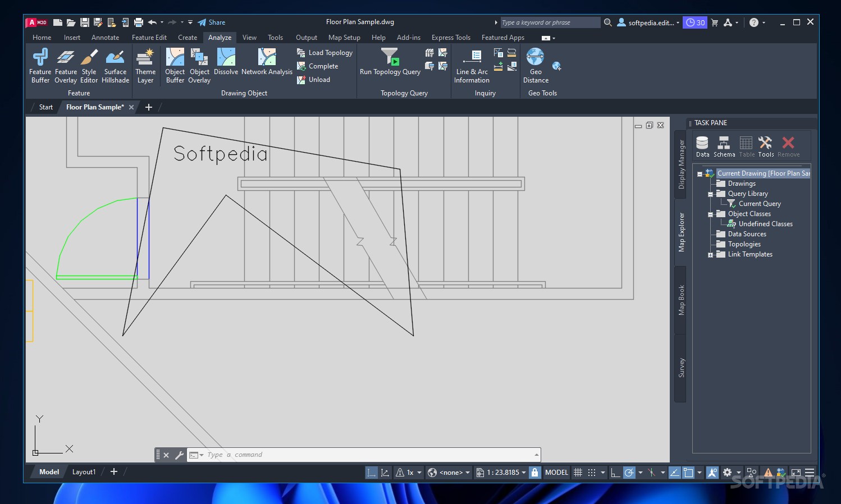The image size is (841, 504).
Task: Open the Feature Edit ribbon tab
Action: point(149,38)
